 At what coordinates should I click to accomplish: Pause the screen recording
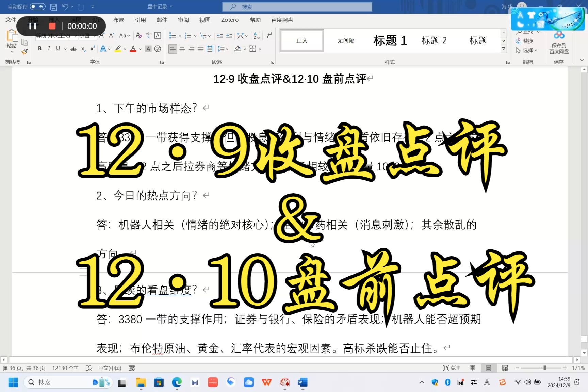(x=33, y=26)
